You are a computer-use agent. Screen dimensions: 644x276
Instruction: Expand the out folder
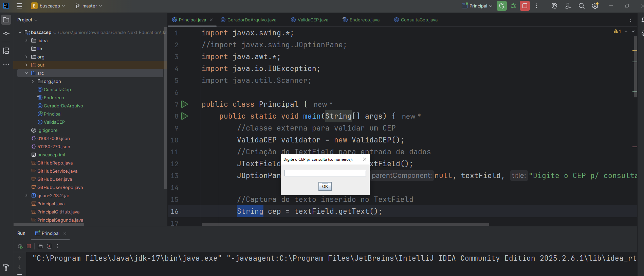26,65
